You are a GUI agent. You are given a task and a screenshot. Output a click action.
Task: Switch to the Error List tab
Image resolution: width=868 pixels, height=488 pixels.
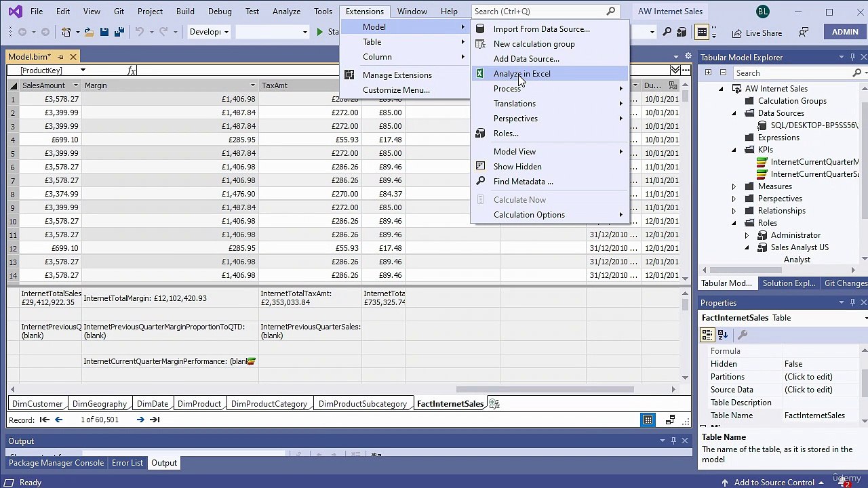(127, 463)
